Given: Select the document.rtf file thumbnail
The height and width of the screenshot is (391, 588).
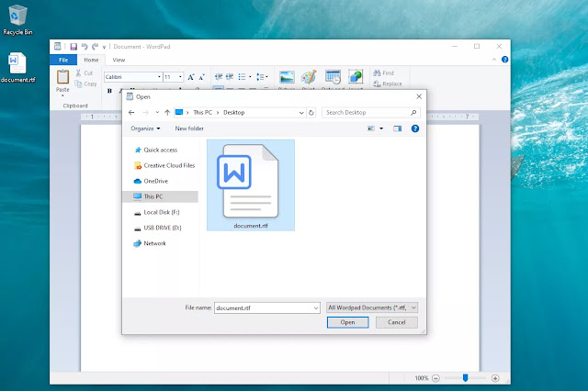Looking at the screenshot, I should pyautogui.click(x=250, y=184).
